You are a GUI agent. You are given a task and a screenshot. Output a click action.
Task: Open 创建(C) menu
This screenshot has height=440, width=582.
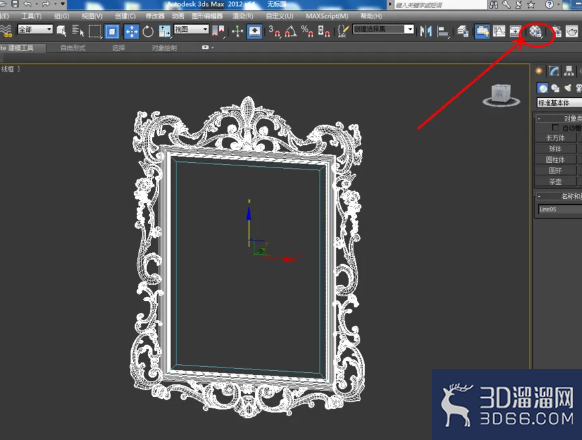[125, 16]
